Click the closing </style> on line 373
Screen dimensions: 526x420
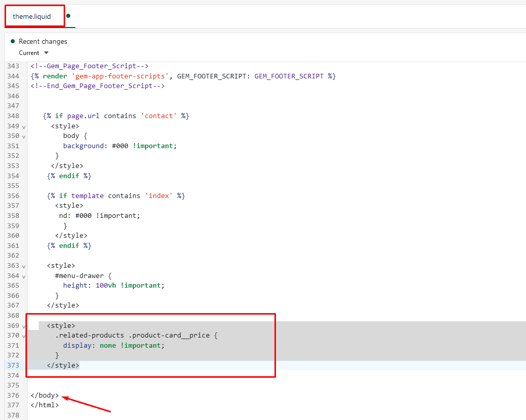(x=63, y=365)
